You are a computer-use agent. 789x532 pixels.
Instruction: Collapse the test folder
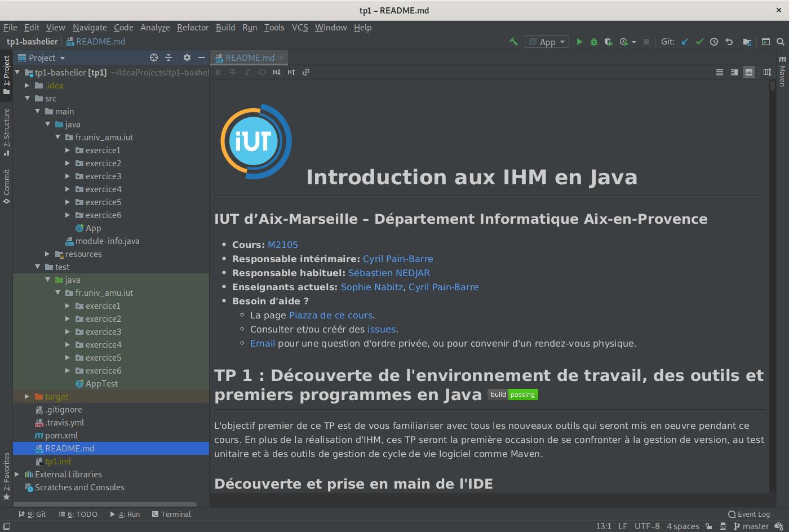point(37,267)
